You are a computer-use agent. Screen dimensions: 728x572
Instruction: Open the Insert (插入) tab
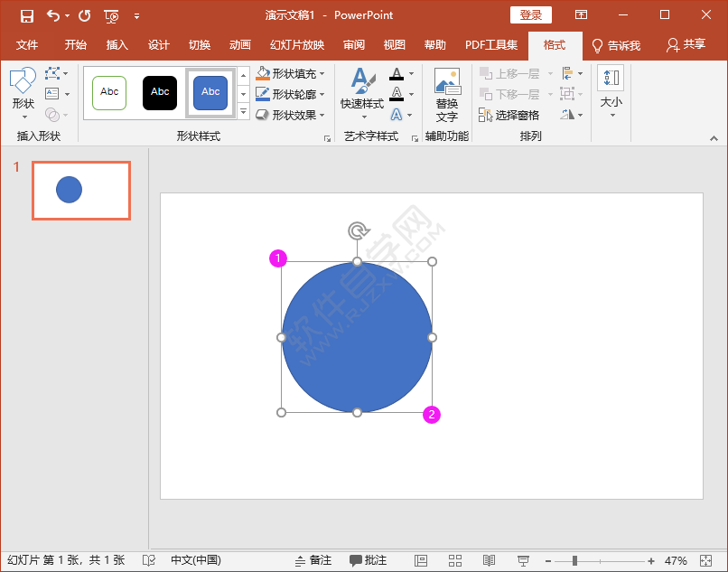pyautogui.click(x=117, y=45)
